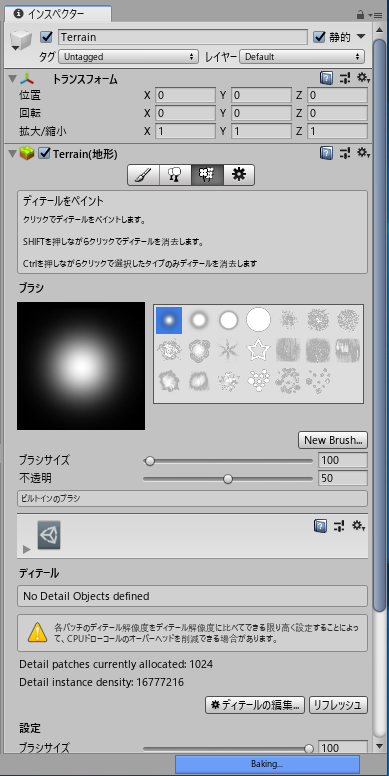Screen dimensions: 389x776
Task: Open the Terrain Settings gear tab
Action: click(x=239, y=175)
